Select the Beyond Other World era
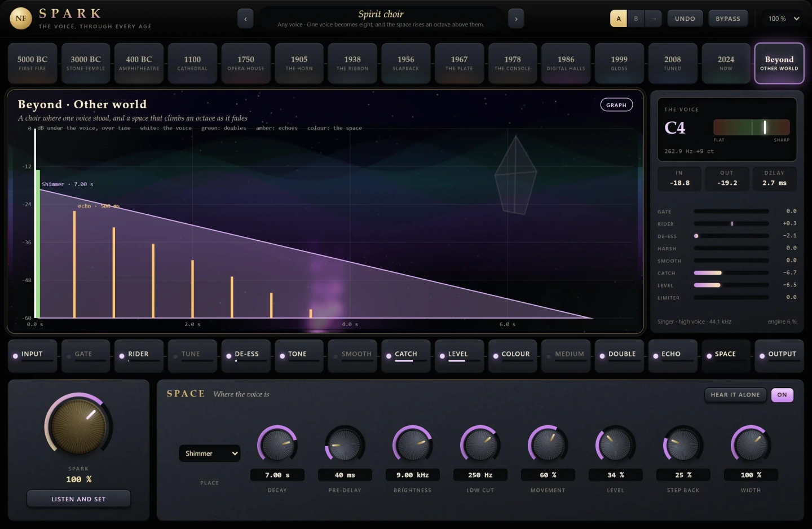Screen dimensions: 812x529 (x=779, y=63)
